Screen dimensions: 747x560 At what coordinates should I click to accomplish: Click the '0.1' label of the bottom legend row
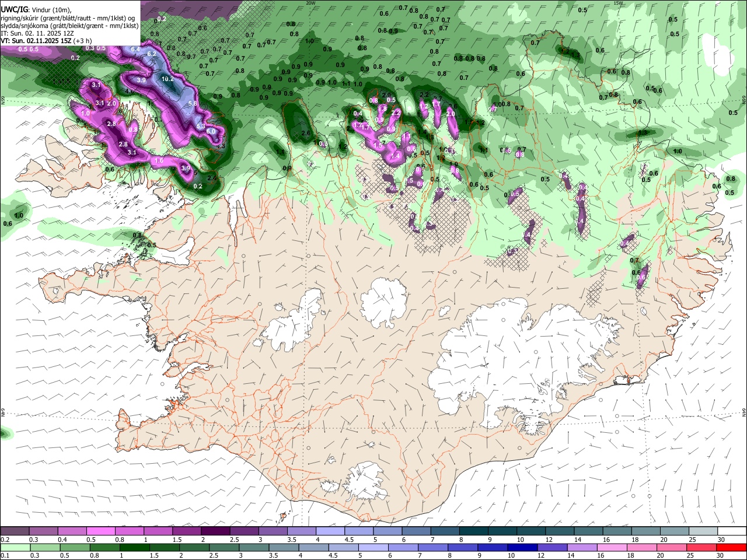(x=5, y=556)
